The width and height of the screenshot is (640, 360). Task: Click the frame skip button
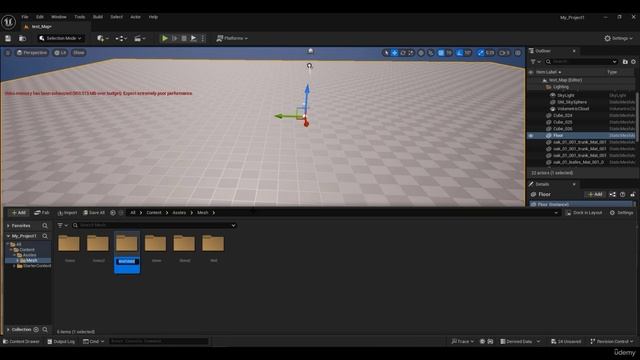pos(175,38)
